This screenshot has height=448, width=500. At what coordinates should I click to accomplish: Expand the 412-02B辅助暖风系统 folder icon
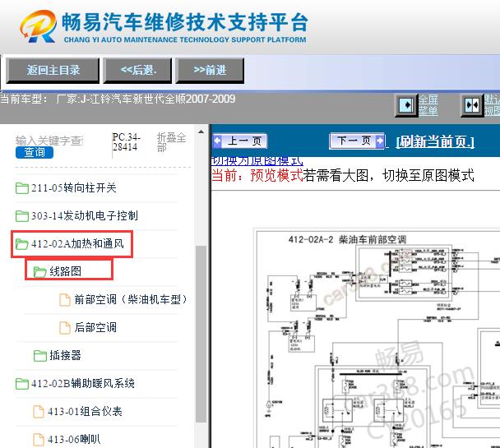(22, 384)
